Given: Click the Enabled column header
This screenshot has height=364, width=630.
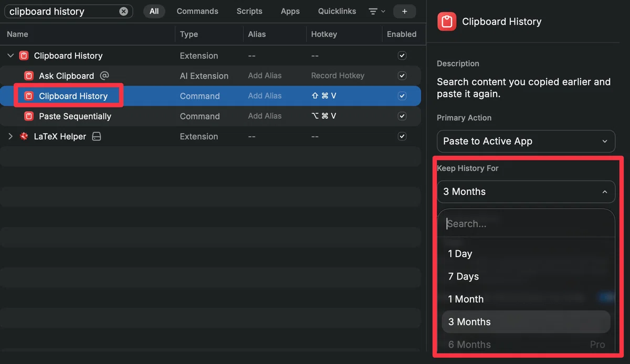Looking at the screenshot, I should point(402,34).
